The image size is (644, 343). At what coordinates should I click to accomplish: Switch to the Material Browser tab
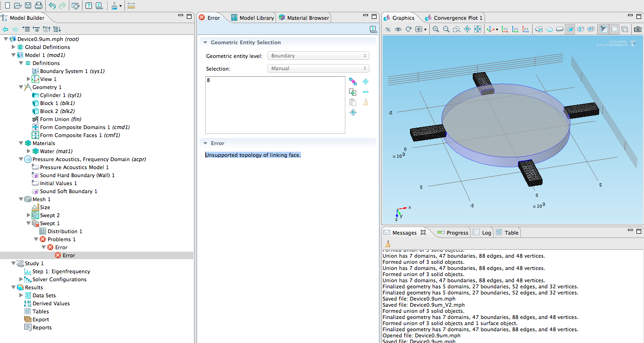click(304, 18)
